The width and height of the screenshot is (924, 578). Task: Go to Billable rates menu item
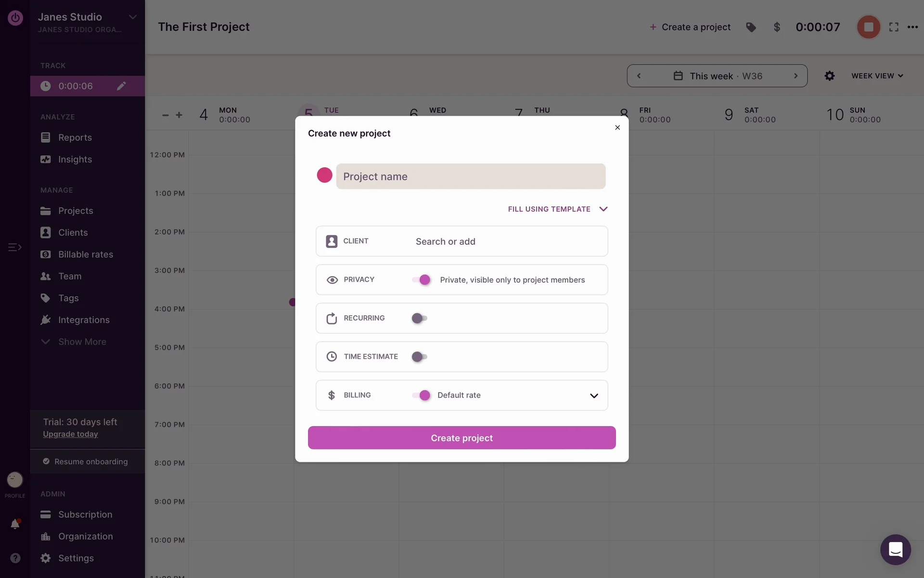pos(86,254)
